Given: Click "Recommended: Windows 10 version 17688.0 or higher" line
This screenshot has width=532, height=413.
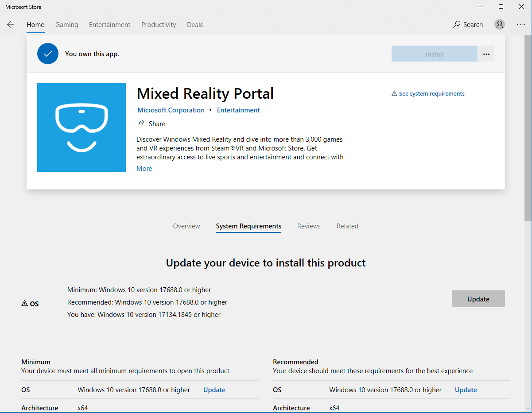Looking at the screenshot, I should coord(147,302).
